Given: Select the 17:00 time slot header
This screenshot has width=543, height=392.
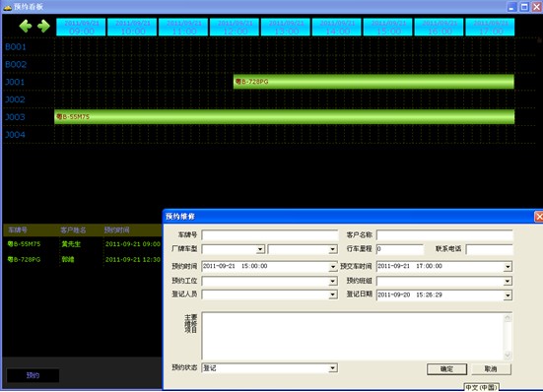Looking at the screenshot, I should [490, 27].
